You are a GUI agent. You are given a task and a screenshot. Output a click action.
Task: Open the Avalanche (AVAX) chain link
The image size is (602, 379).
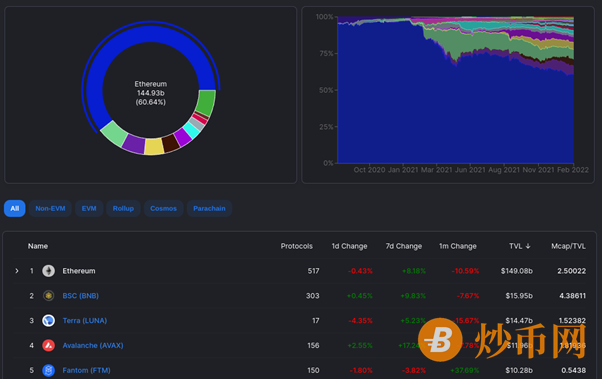[93, 346]
